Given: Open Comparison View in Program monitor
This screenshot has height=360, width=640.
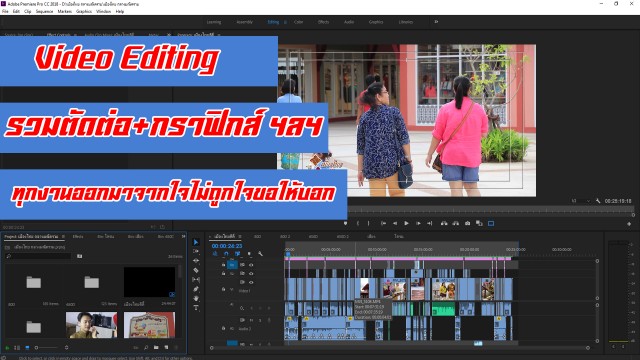Looking at the screenshot, I should tap(479, 223).
